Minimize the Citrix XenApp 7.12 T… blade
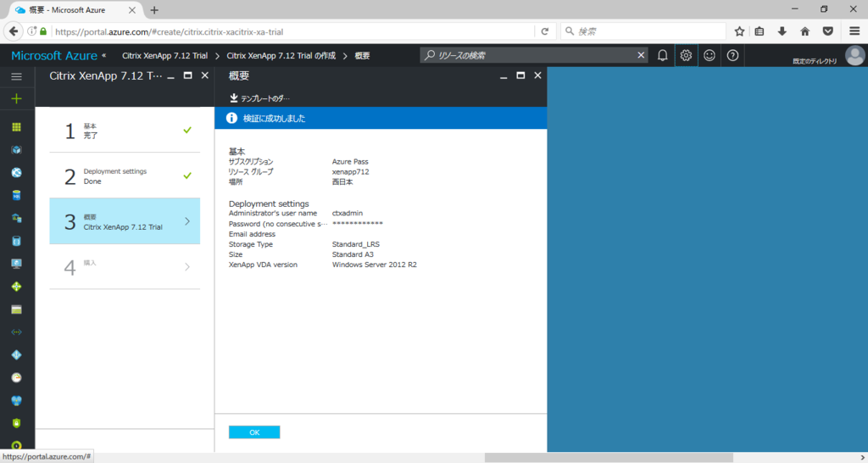 pyautogui.click(x=171, y=76)
